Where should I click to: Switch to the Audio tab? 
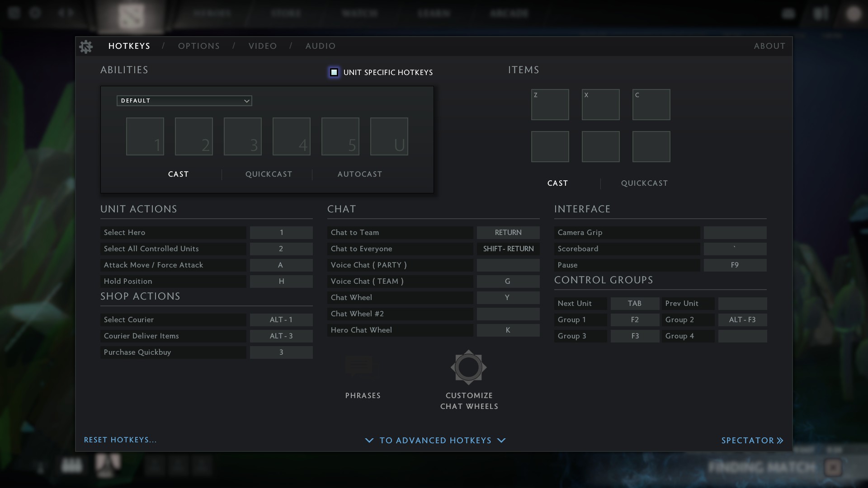coord(320,46)
